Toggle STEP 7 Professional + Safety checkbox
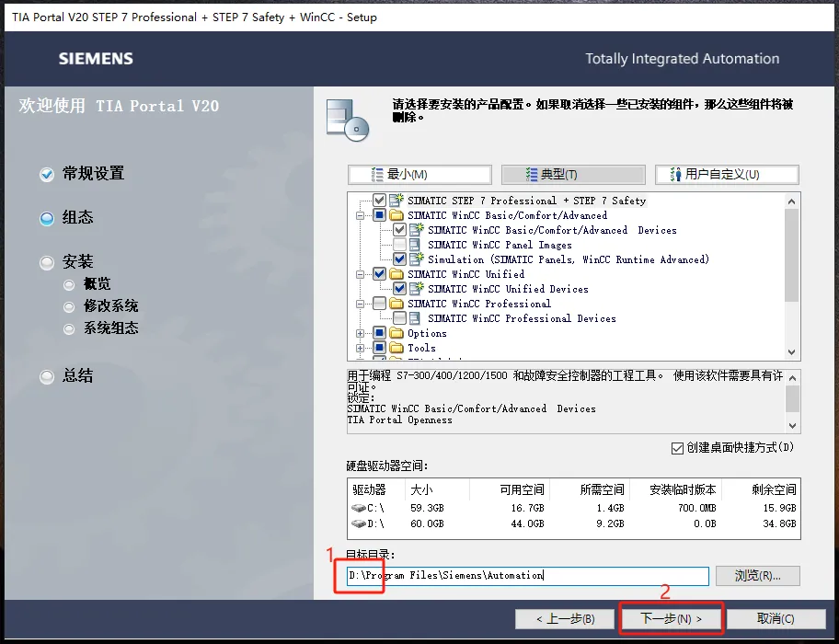The height and width of the screenshot is (644, 839). [x=379, y=200]
